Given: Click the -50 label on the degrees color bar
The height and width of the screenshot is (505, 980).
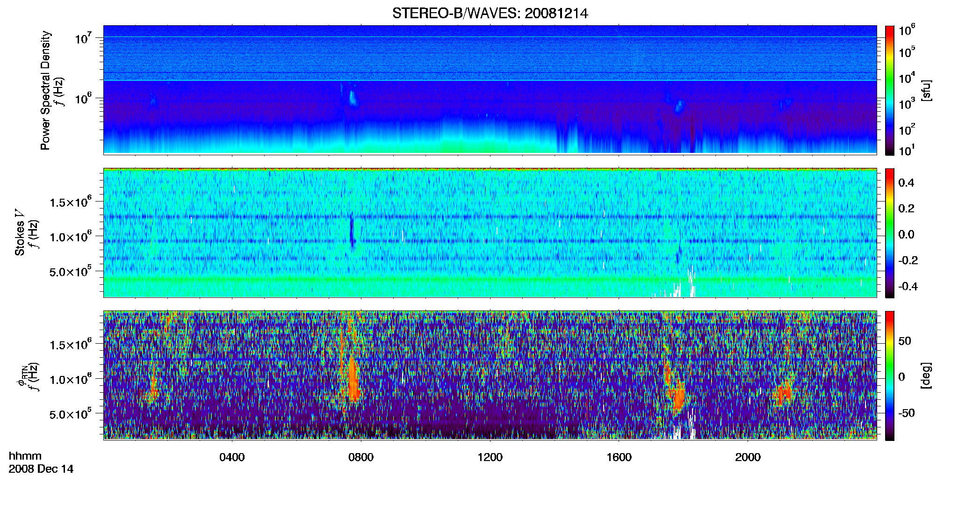Looking at the screenshot, I should (x=907, y=413).
